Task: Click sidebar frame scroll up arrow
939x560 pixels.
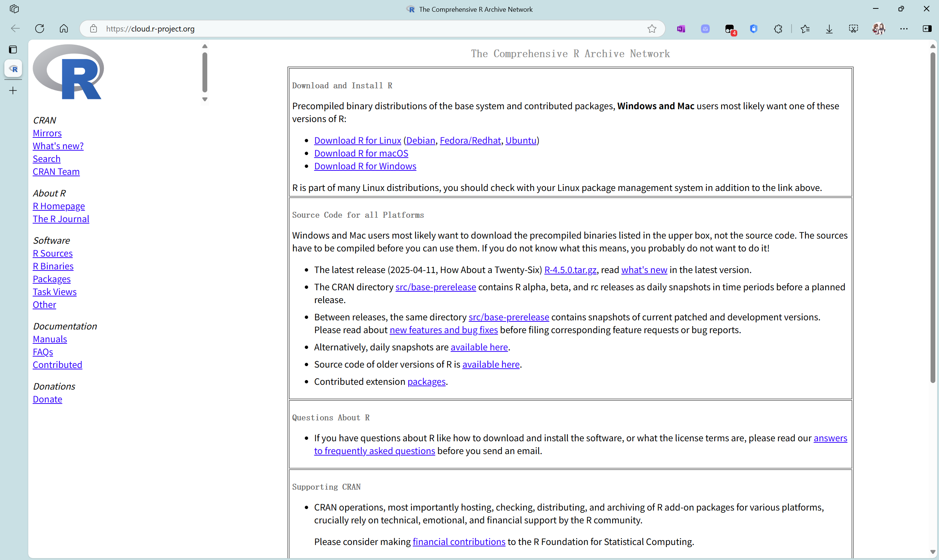Action: coord(205,47)
